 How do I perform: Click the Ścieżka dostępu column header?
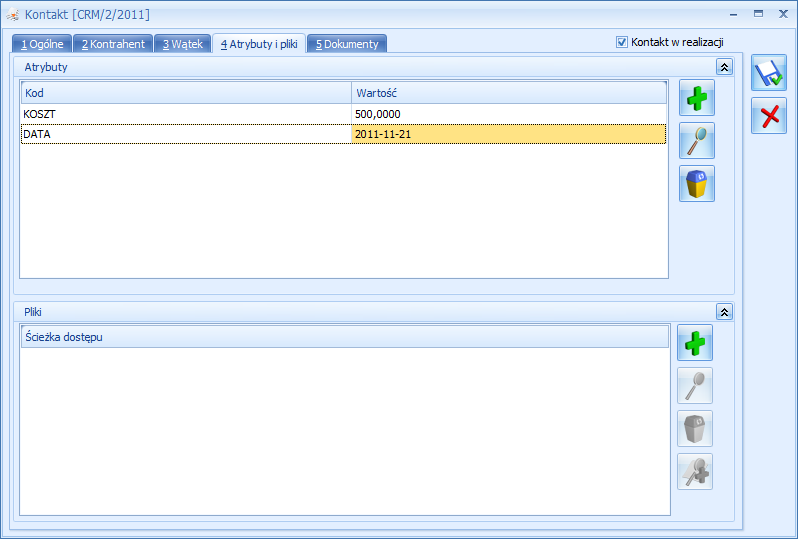pyautogui.click(x=345, y=337)
